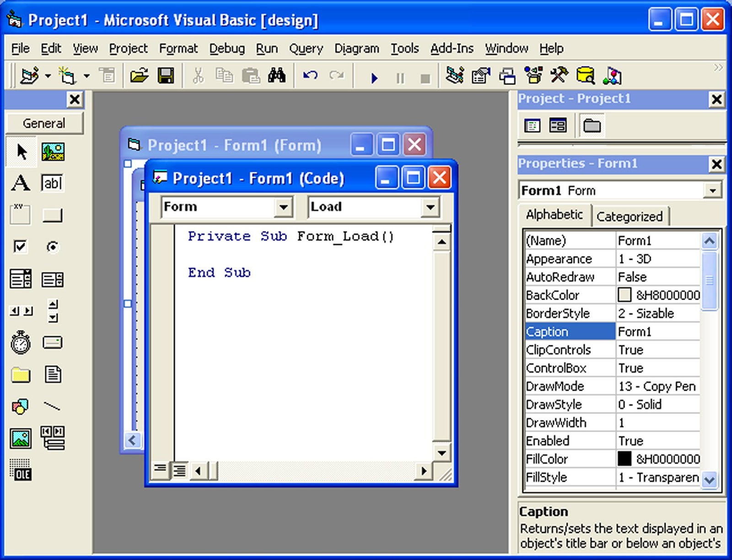Click the General button above the toolbox
This screenshot has width=732, height=560.
coord(44,123)
